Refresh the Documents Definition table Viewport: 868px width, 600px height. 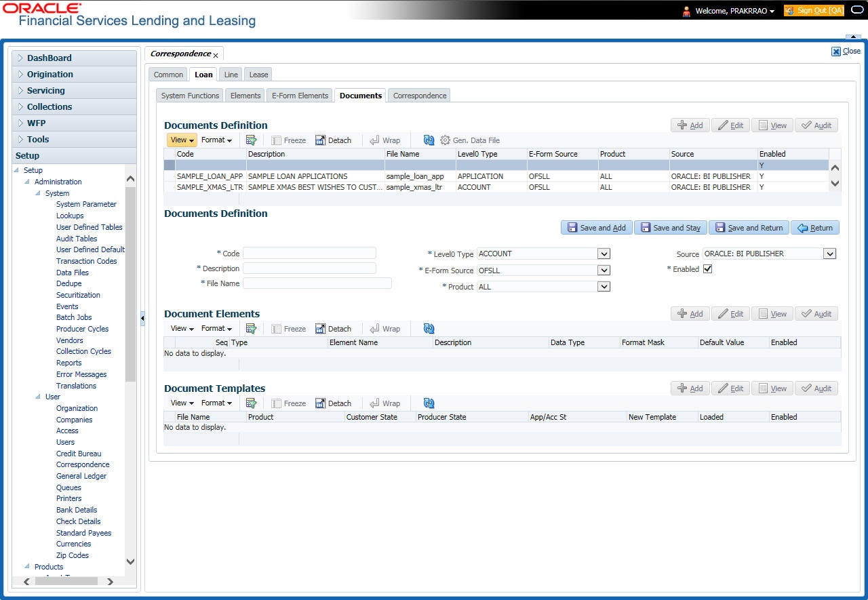[429, 140]
